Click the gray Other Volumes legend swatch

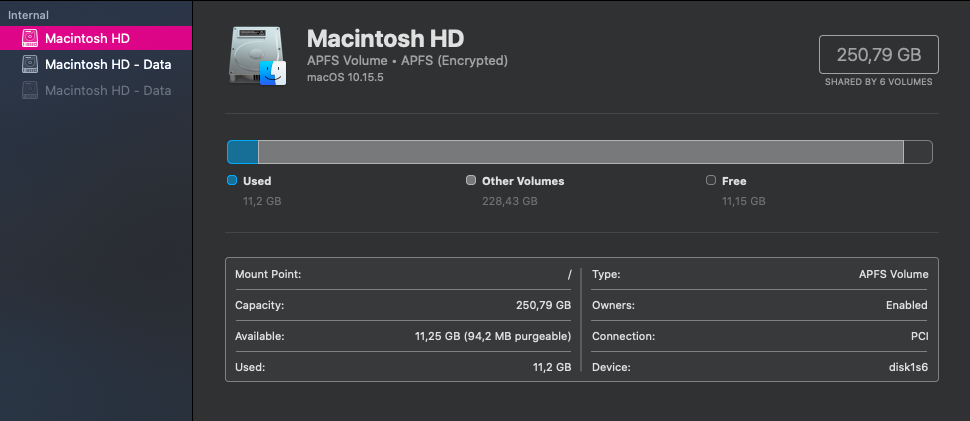(471, 181)
